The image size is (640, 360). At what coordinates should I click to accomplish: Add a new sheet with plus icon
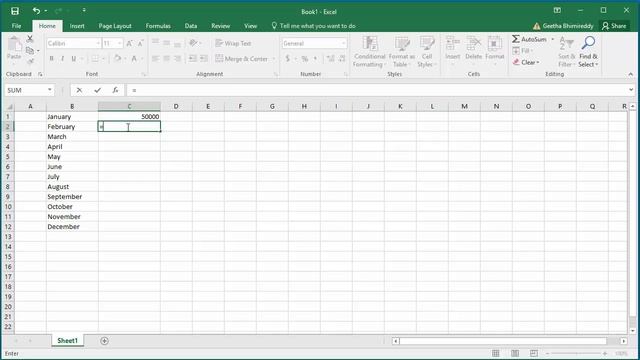coord(104,340)
